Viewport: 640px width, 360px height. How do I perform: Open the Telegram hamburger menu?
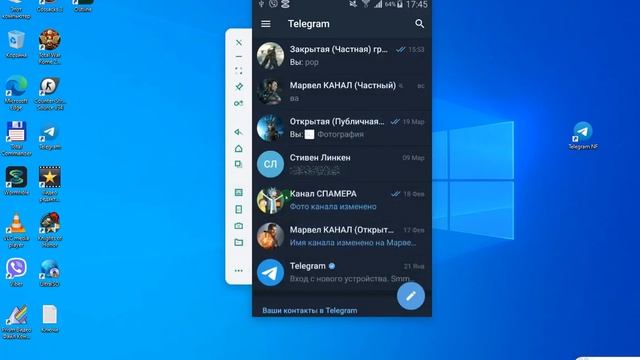266,24
